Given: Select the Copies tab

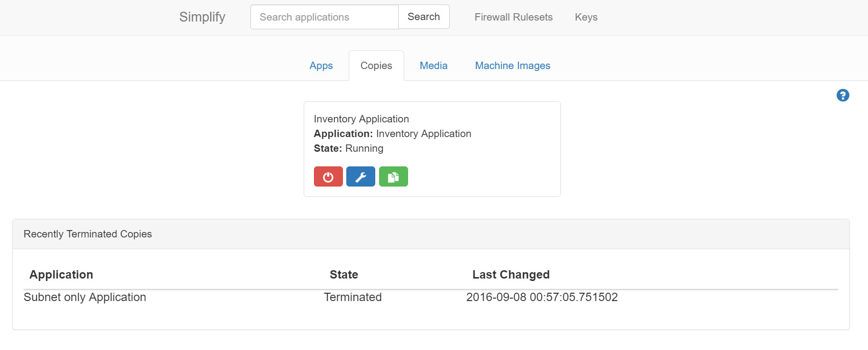Looking at the screenshot, I should [x=376, y=66].
